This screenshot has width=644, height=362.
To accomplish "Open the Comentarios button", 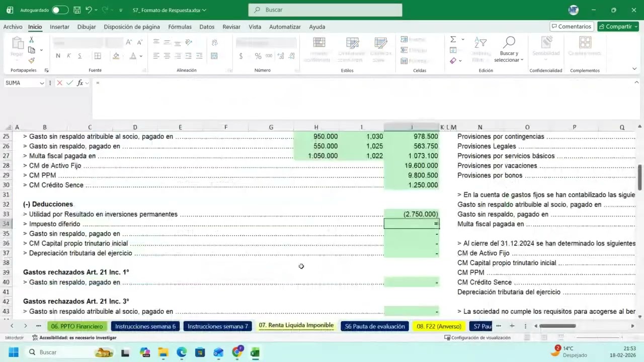I will 572,27.
